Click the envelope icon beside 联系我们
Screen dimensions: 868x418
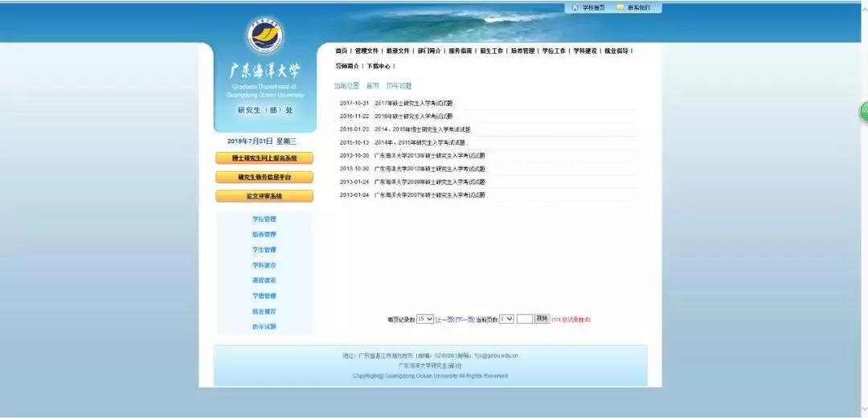pyautogui.click(x=620, y=8)
